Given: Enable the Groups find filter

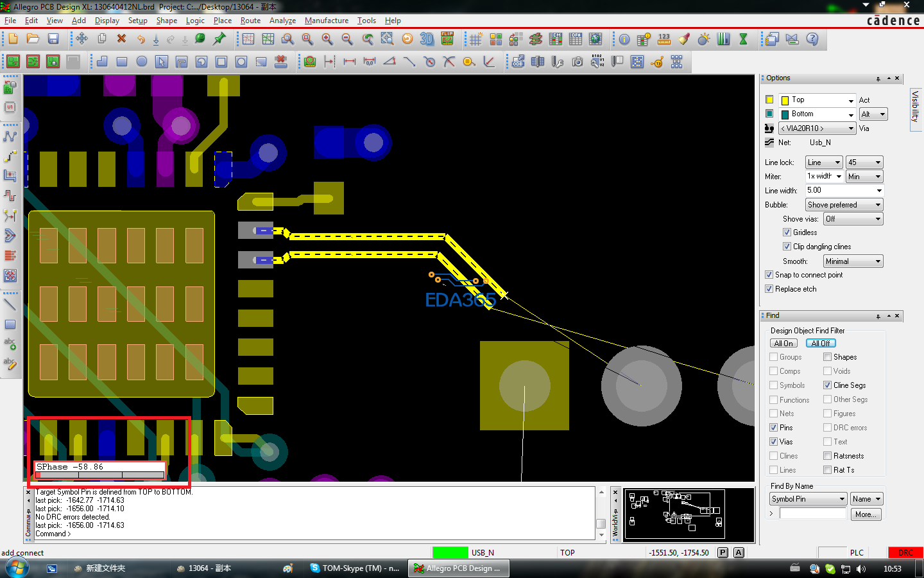Looking at the screenshot, I should click(x=774, y=357).
